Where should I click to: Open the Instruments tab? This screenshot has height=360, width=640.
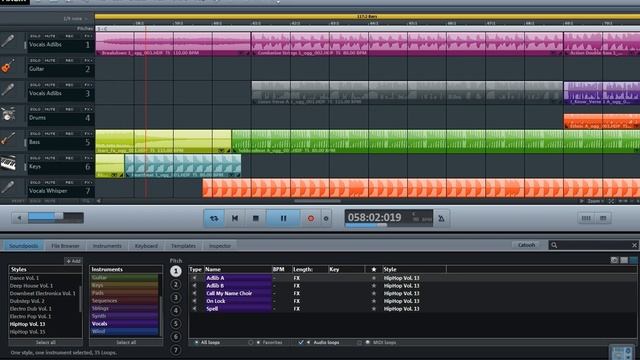(x=107, y=246)
